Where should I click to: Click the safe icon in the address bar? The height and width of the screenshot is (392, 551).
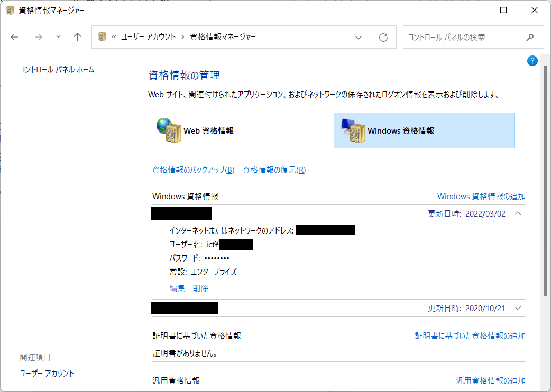(102, 36)
